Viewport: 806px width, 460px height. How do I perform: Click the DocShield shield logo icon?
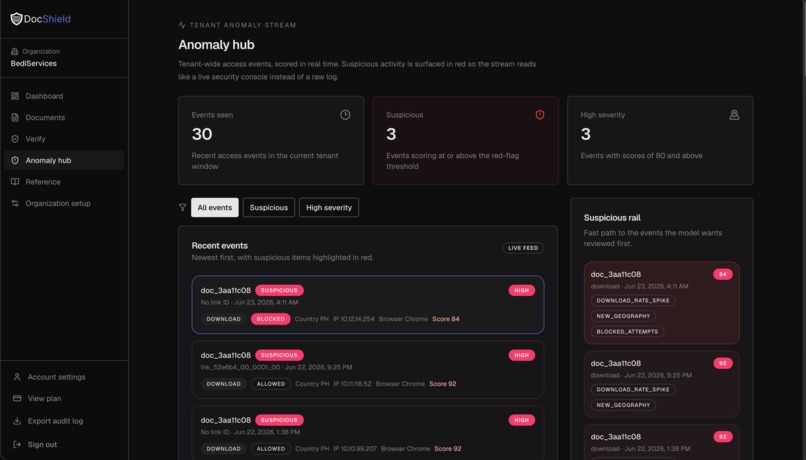point(16,19)
